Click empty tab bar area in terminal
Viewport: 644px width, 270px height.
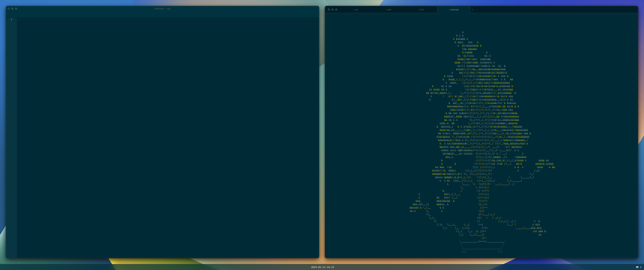tap(550, 10)
